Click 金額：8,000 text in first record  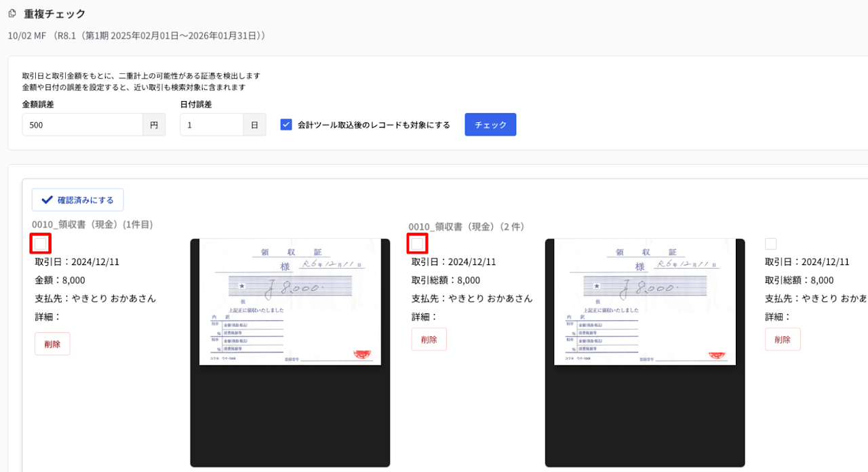[x=60, y=280]
